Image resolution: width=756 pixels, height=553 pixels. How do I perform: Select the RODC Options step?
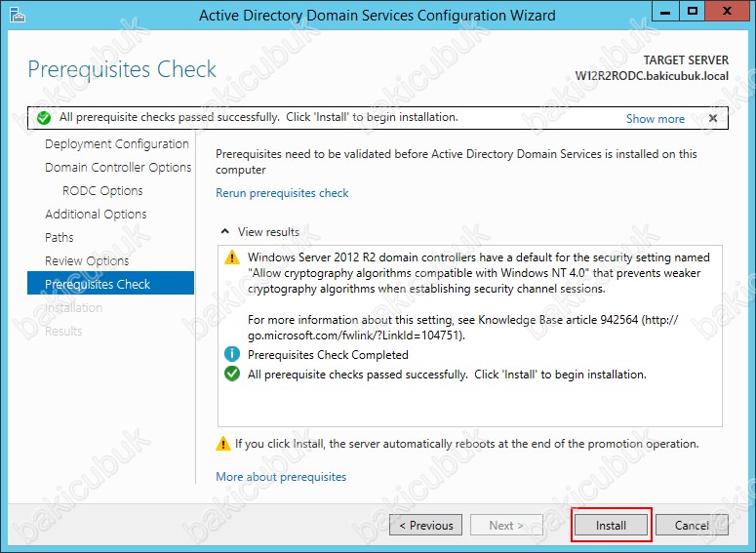pos(102,191)
